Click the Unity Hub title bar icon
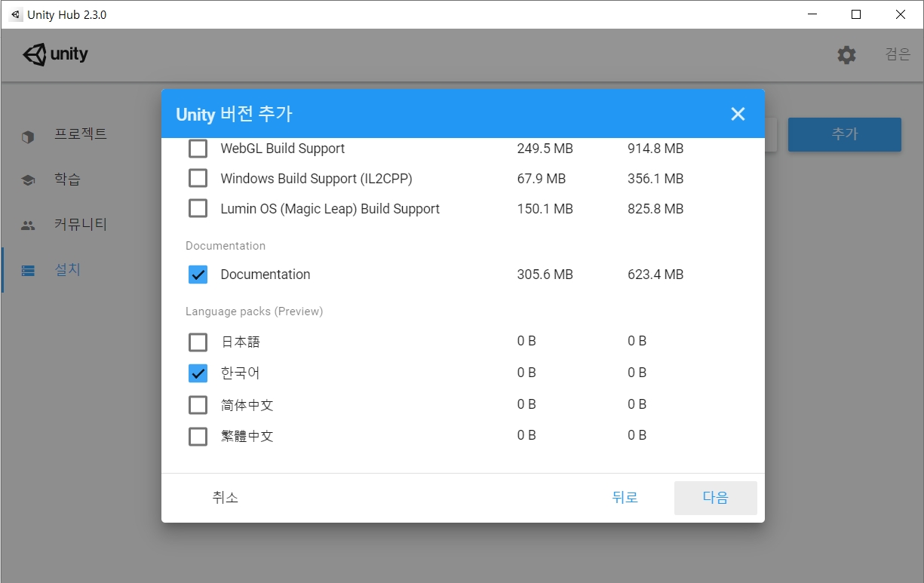The width and height of the screenshot is (924, 583). pos(16,14)
